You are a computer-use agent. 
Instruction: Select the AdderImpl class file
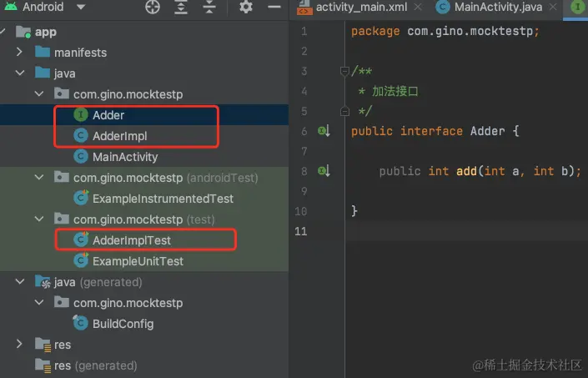119,136
